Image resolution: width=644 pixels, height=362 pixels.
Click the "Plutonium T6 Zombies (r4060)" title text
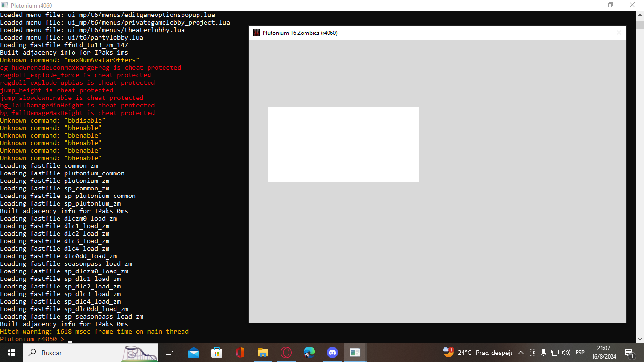click(x=300, y=33)
